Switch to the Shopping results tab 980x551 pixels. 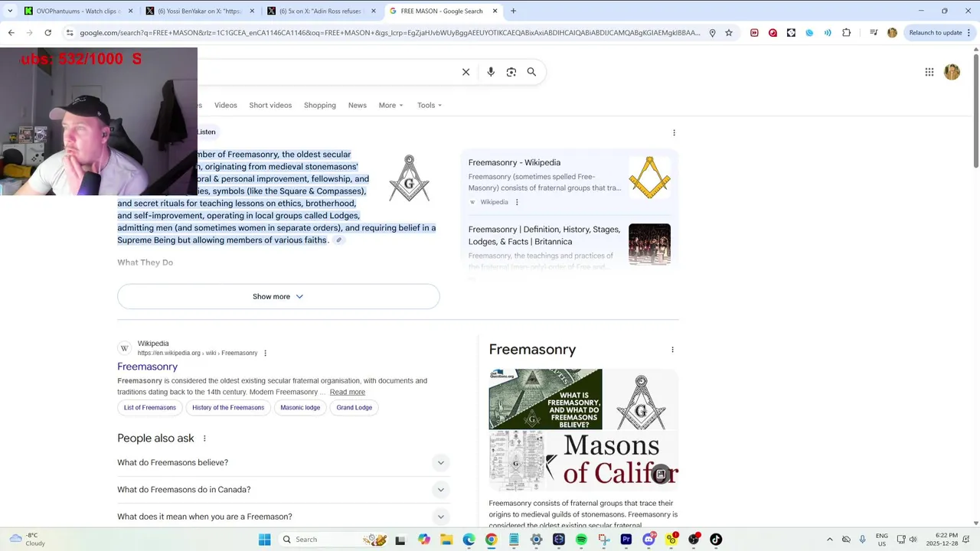click(x=320, y=105)
